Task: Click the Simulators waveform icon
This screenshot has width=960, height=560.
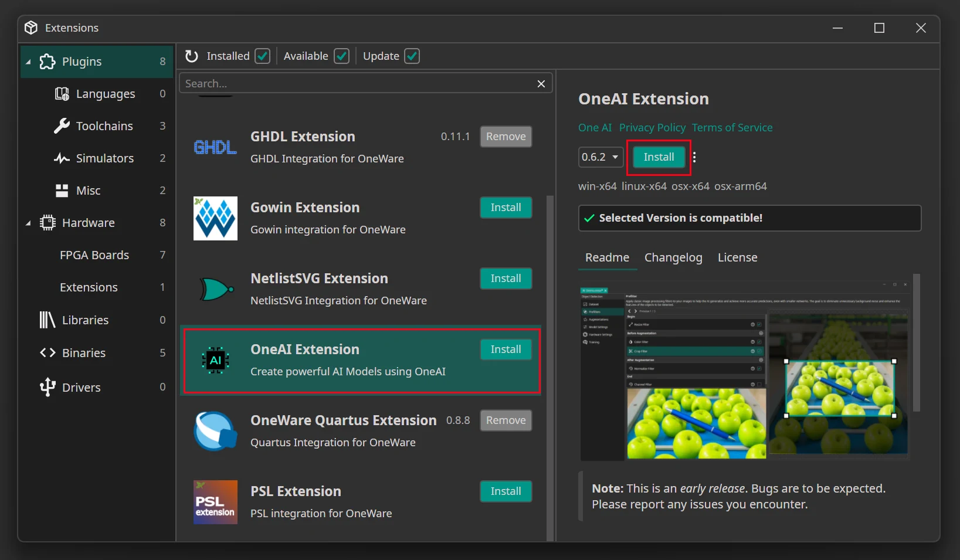Action: point(62,158)
